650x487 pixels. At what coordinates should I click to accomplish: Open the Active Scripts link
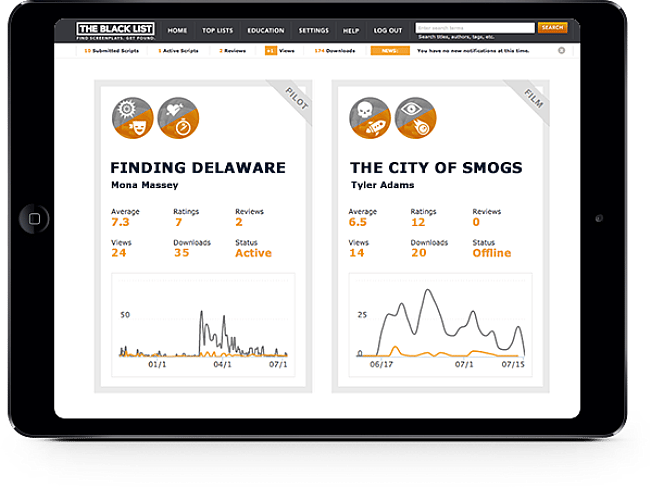click(x=178, y=51)
